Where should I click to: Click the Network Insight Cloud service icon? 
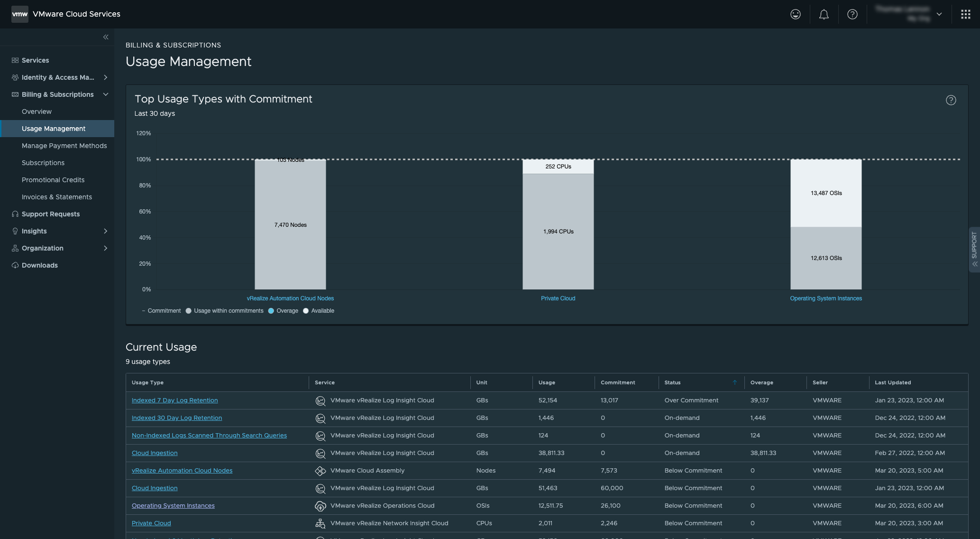[321, 523]
